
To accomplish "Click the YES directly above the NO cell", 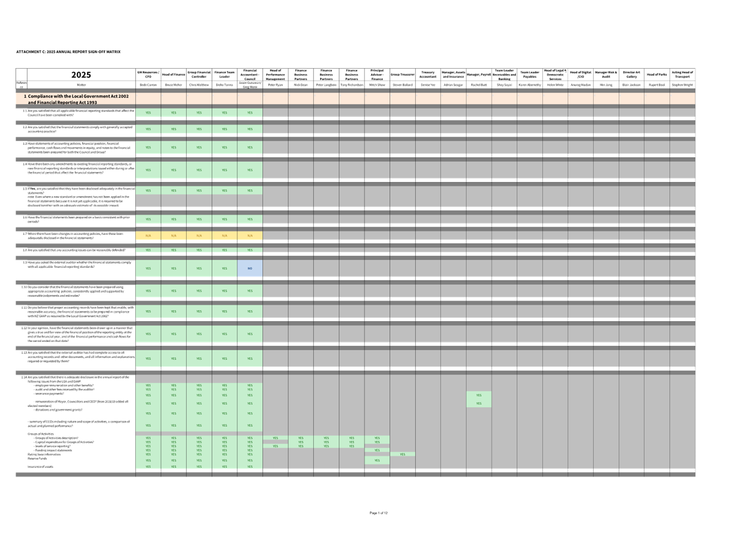I will [x=250, y=250].
